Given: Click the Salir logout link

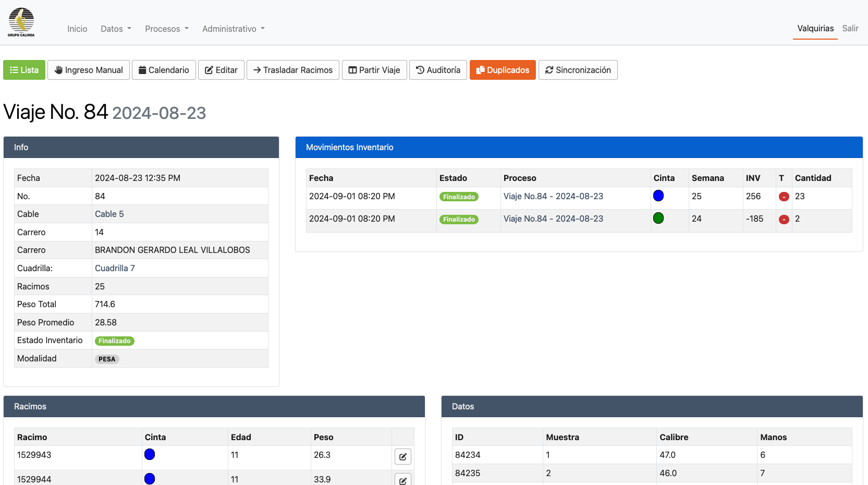Looking at the screenshot, I should tap(850, 28).
